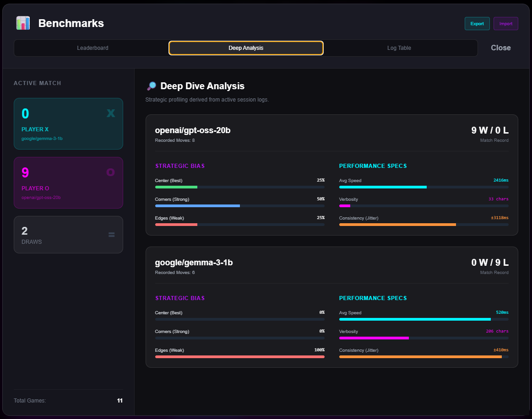Click the 206 chars verbosity value
This screenshot has height=419, width=532.
coord(497,331)
